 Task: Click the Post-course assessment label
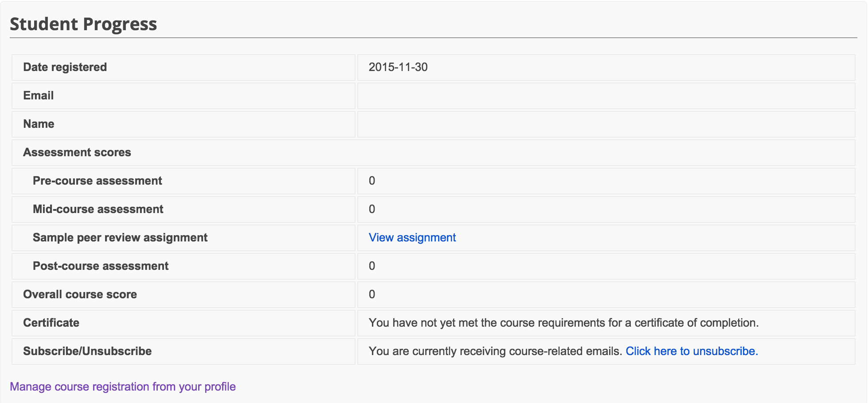pyautogui.click(x=101, y=266)
